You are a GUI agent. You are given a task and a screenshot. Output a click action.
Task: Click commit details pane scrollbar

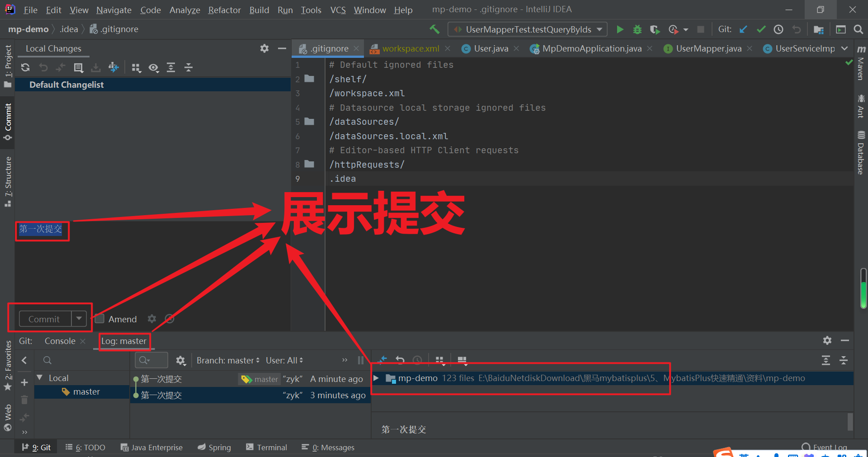click(850, 422)
